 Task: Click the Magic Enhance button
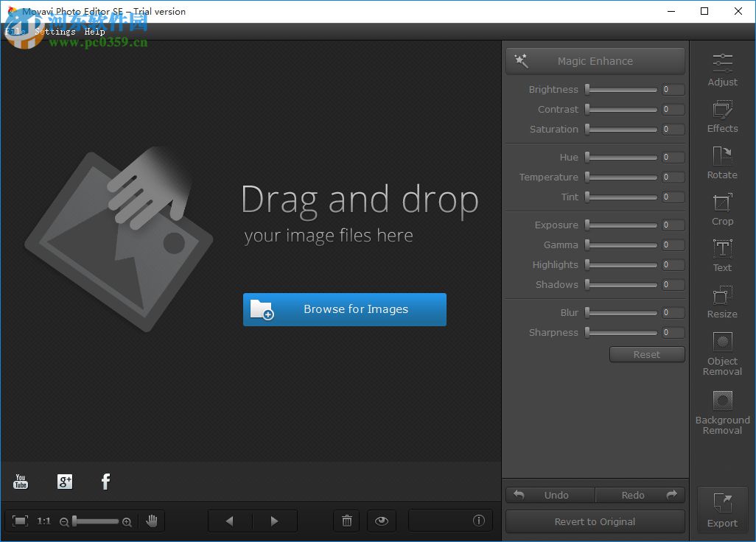click(x=595, y=61)
